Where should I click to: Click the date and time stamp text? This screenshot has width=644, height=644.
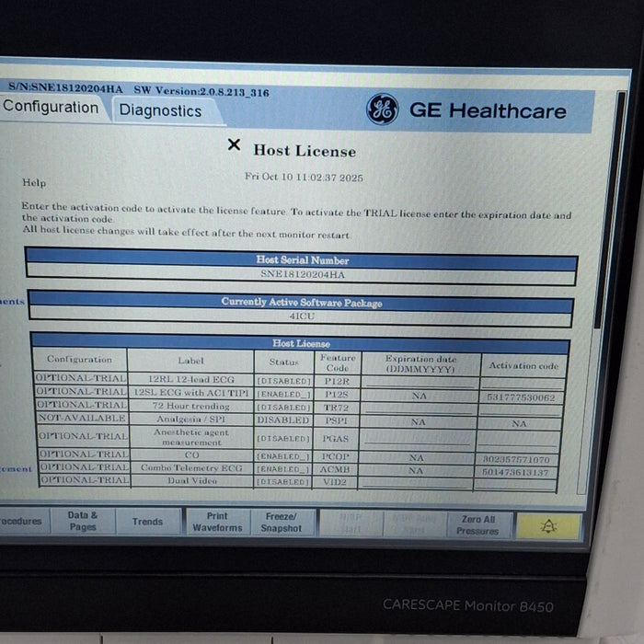point(304,177)
